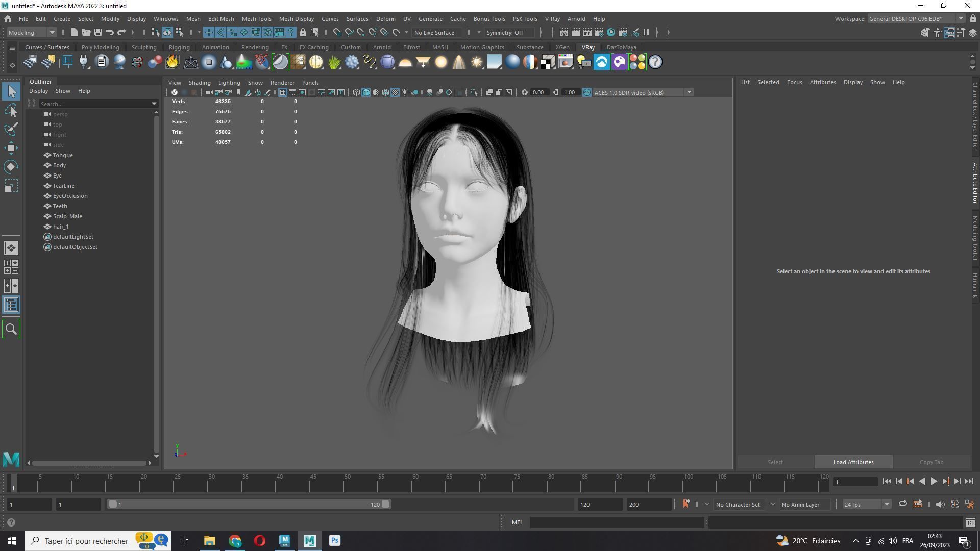Click the Copy Tab button
The image size is (980, 551).
click(x=931, y=462)
